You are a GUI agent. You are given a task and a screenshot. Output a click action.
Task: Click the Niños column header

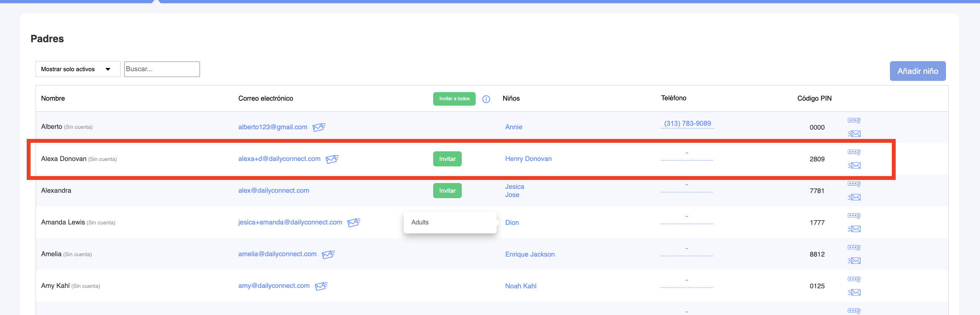[511, 98]
